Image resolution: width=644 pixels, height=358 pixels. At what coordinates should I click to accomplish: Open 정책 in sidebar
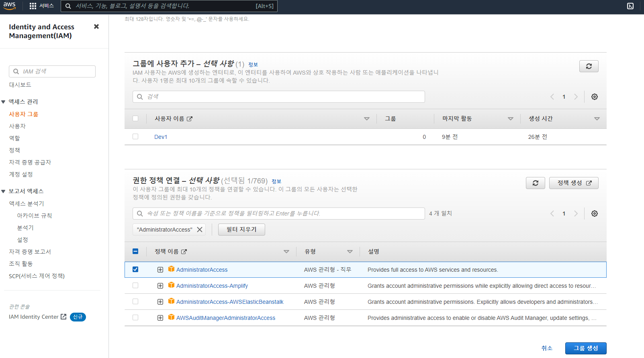(14, 150)
